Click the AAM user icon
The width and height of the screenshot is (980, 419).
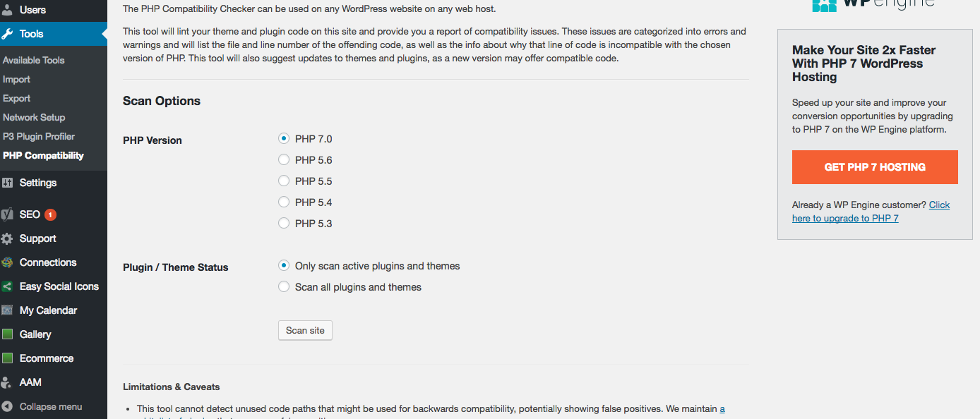tap(7, 382)
